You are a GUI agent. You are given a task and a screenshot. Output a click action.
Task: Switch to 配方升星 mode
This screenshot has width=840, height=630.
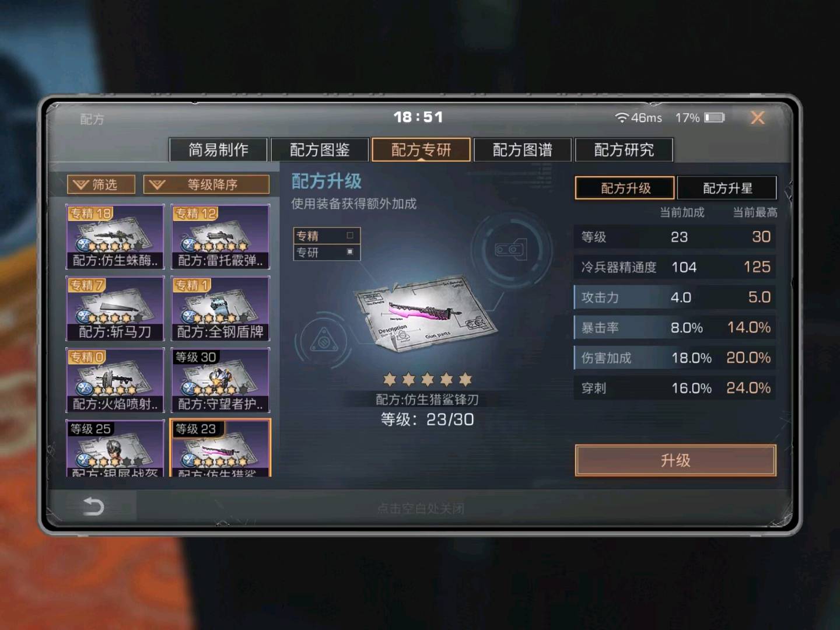coord(727,188)
